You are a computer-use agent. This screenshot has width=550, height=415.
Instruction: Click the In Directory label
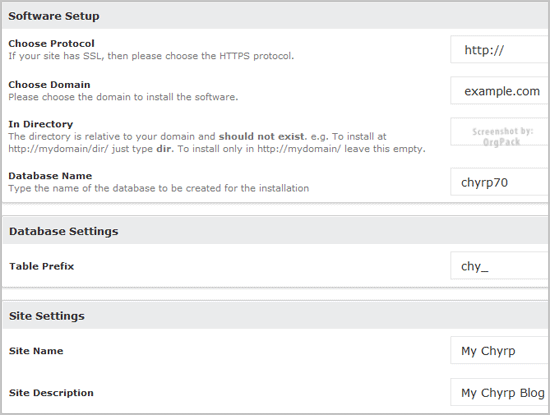(41, 124)
